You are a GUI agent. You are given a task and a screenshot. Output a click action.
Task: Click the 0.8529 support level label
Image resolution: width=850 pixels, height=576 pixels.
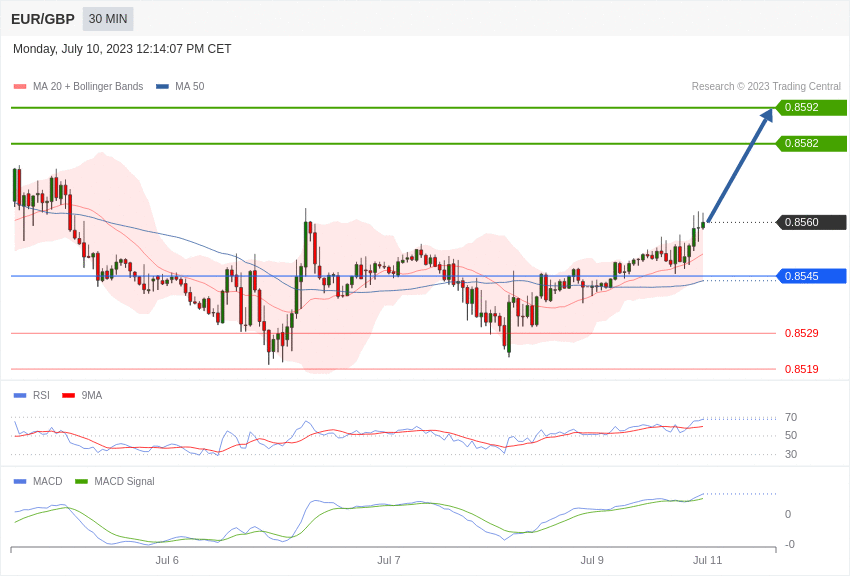[x=802, y=333]
